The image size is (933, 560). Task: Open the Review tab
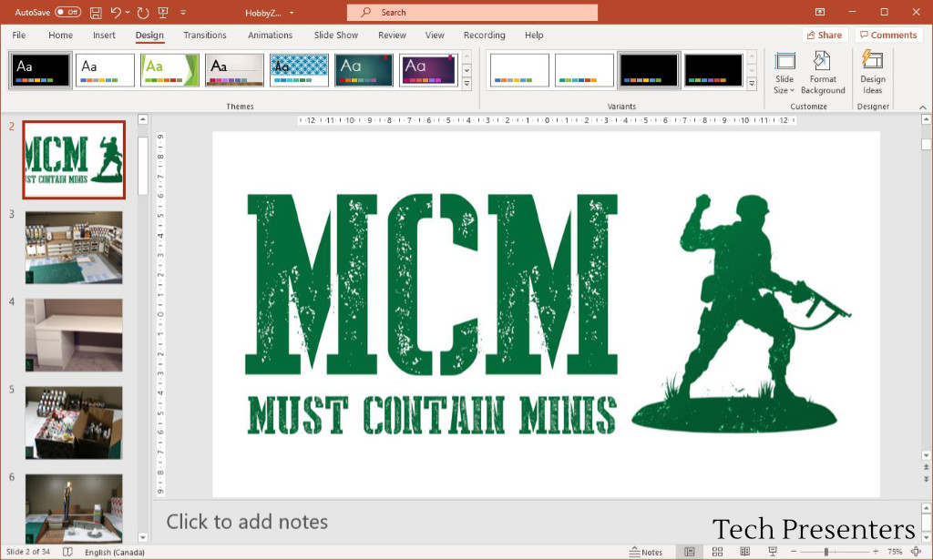coord(392,36)
